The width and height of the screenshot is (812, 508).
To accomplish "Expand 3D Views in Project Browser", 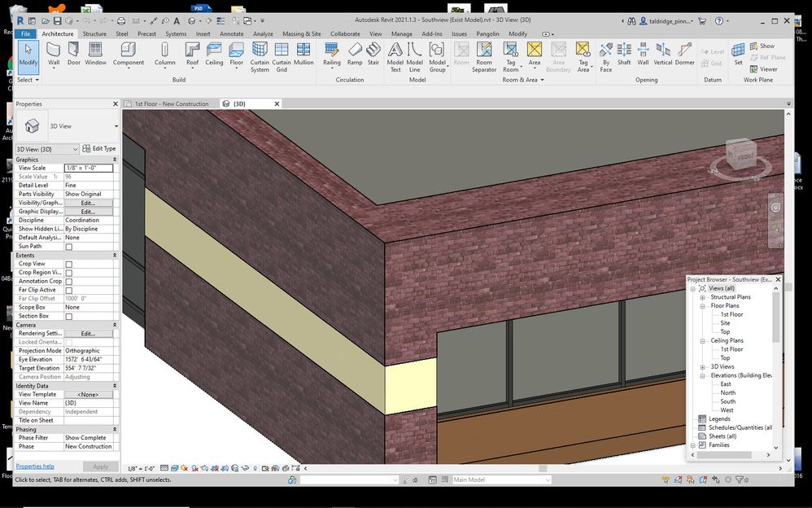I will coord(702,367).
